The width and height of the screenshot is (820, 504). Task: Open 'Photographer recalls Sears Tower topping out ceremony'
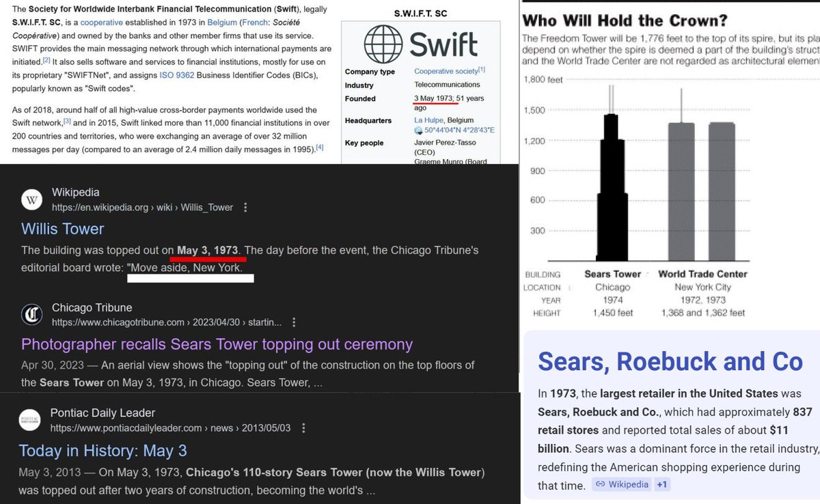tap(217, 344)
